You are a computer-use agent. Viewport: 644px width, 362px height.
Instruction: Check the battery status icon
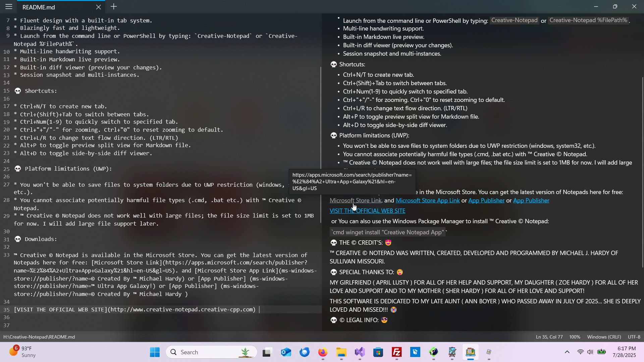602,352
